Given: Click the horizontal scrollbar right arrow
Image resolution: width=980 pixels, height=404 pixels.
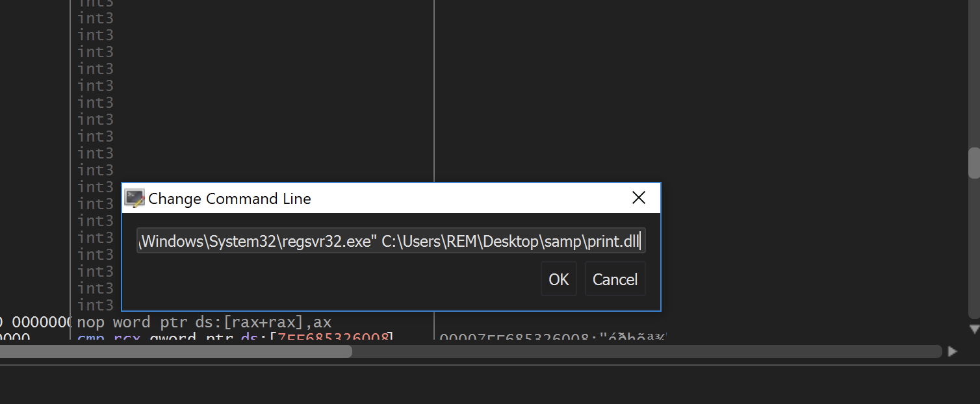Looking at the screenshot, I should (952, 351).
